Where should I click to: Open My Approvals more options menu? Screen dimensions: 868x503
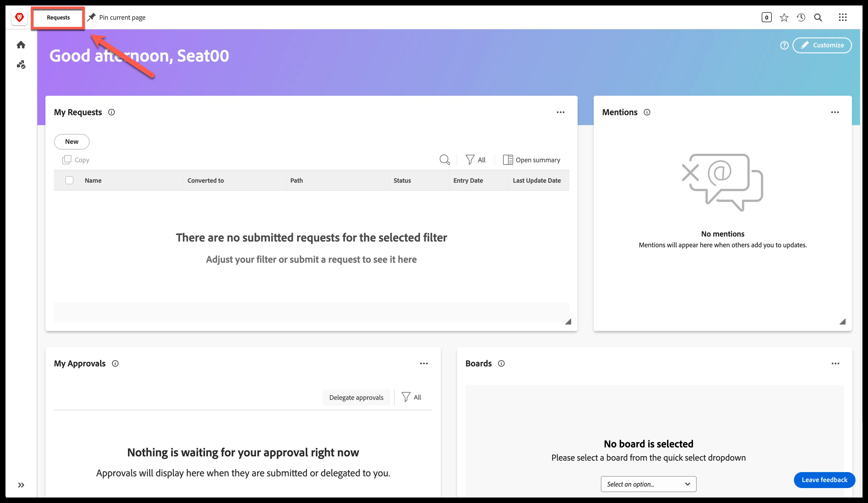tap(424, 364)
